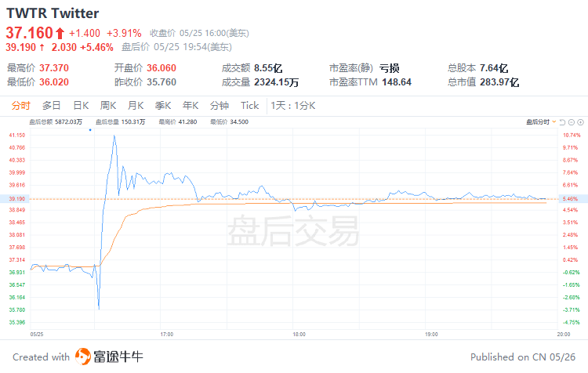588x373 pixels.
Task: Click 市盈率(静) value 亏损
Action: 389,68
